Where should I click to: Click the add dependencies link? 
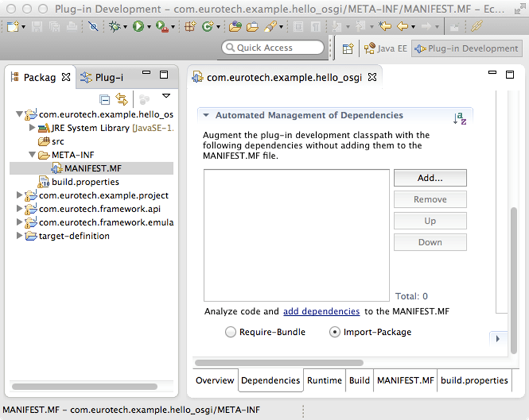[321, 311]
